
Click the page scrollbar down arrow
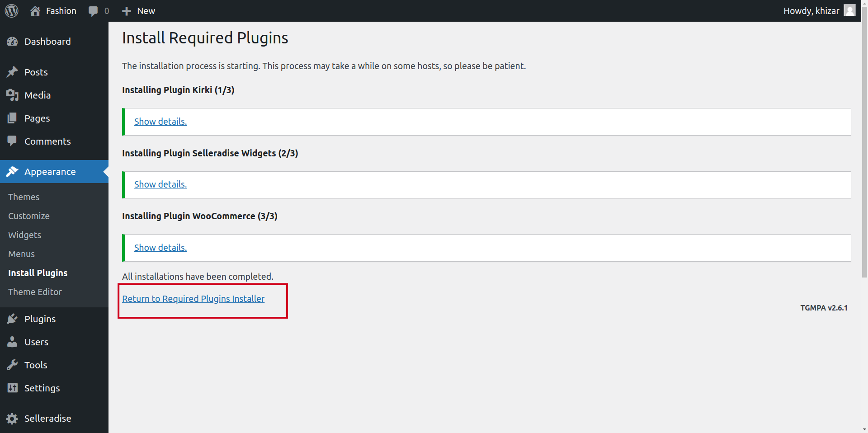click(864, 429)
